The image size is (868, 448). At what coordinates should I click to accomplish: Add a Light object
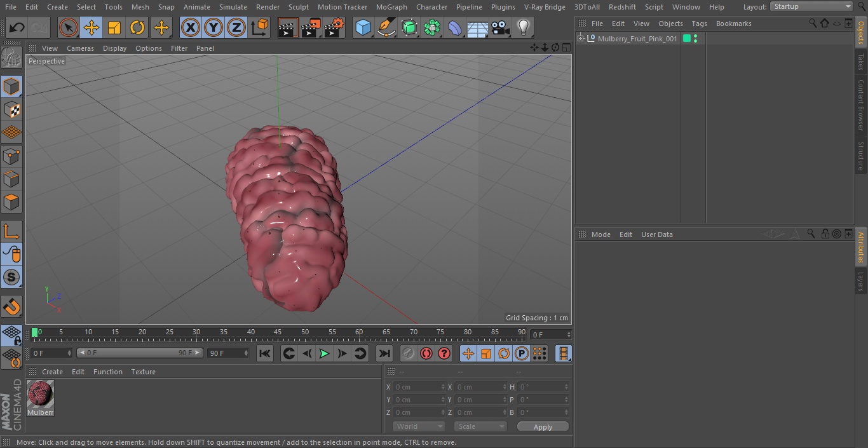pyautogui.click(x=524, y=27)
